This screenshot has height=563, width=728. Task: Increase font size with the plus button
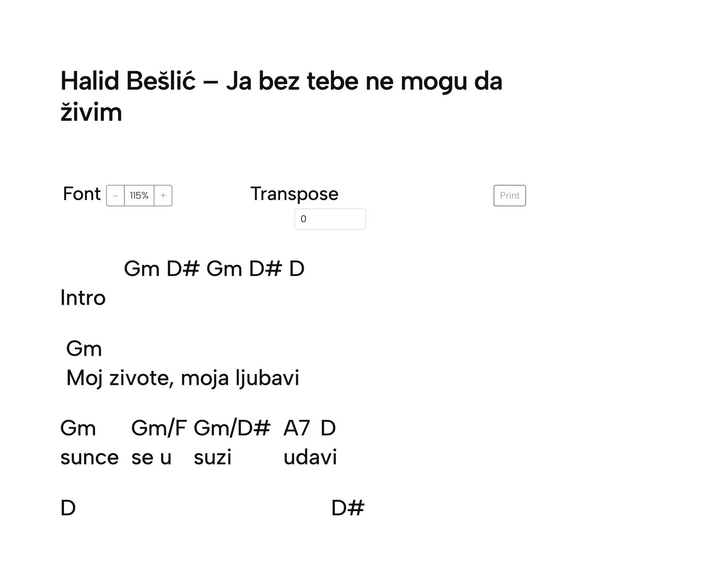tap(163, 196)
